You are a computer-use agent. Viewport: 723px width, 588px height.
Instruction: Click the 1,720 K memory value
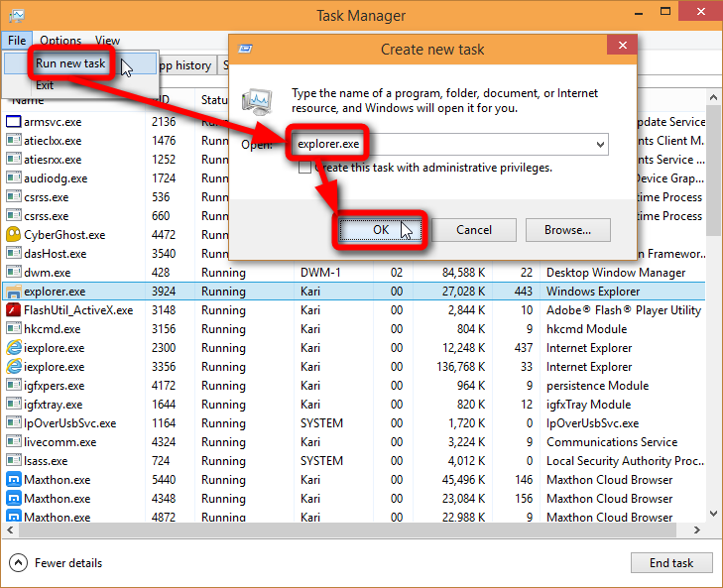coord(467,422)
